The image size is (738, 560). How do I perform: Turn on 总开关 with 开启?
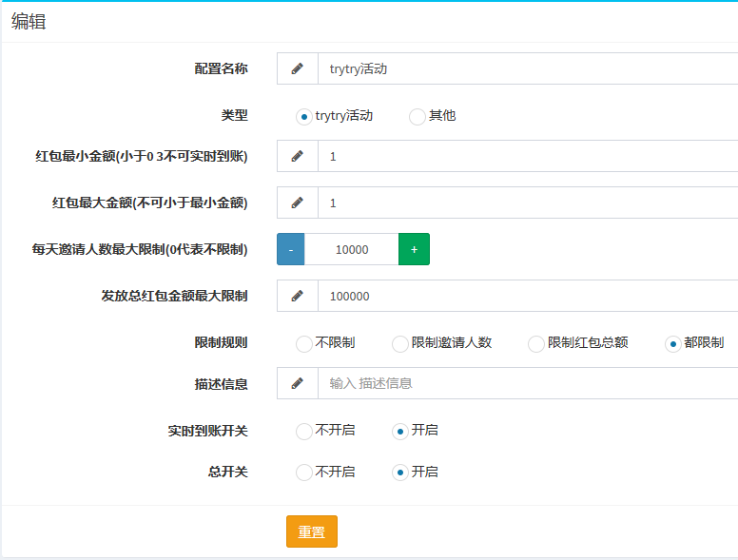click(x=400, y=473)
